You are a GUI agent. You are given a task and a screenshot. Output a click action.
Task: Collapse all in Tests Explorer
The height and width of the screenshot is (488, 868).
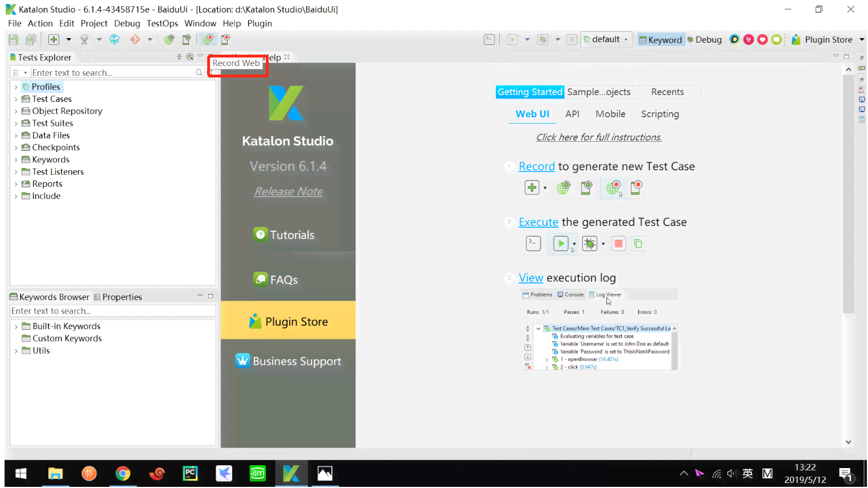pyautogui.click(x=179, y=57)
